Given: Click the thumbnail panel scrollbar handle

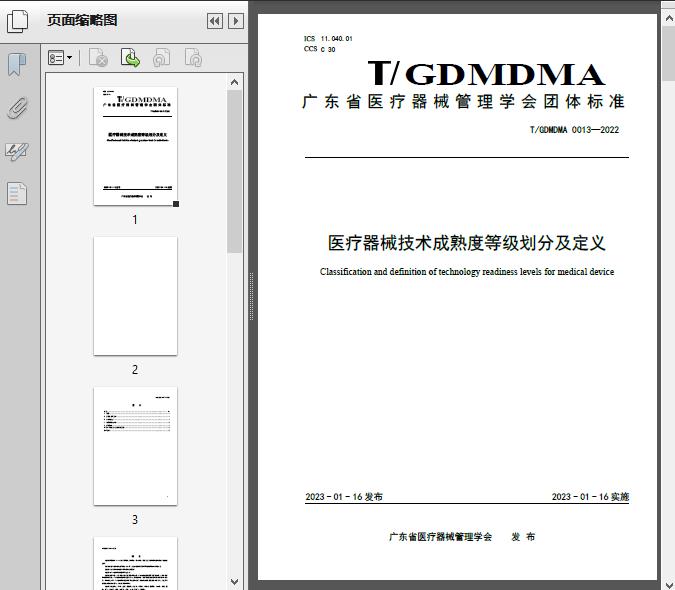Looking at the screenshot, I should point(235,171).
